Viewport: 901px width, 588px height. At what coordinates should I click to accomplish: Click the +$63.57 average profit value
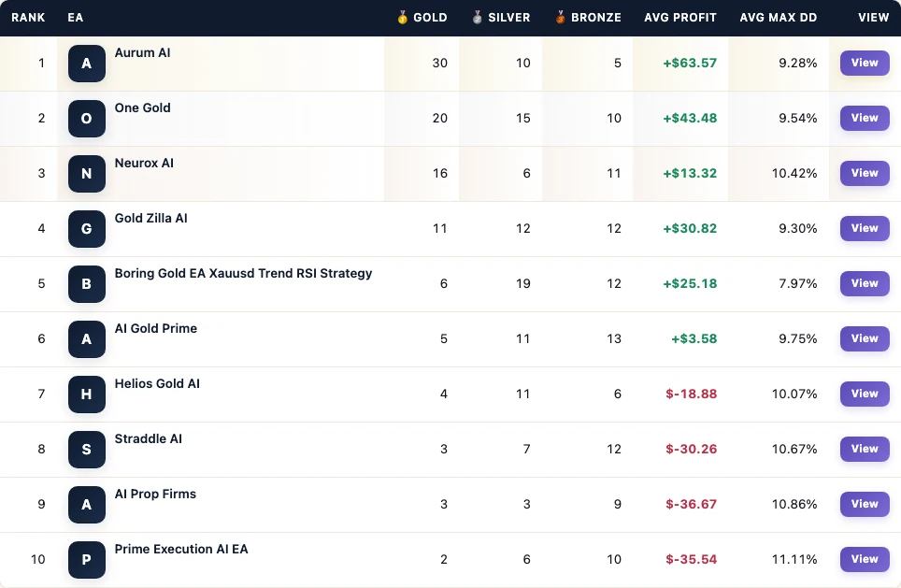tap(690, 64)
